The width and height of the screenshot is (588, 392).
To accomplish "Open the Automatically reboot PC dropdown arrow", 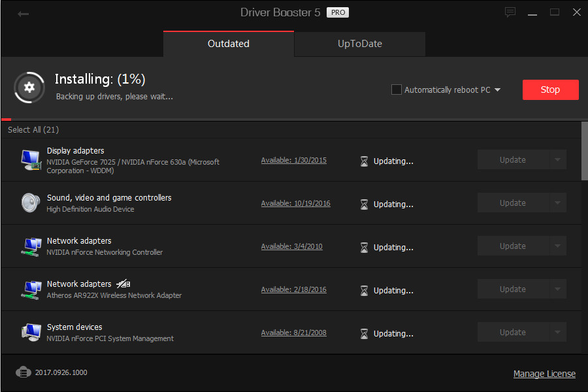I will (497, 90).
